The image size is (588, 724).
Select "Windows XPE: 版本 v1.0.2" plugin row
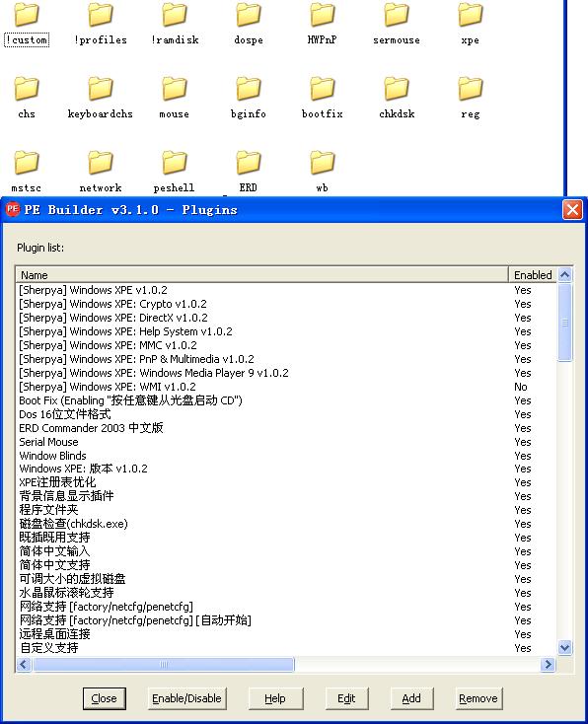coord(286,469)
